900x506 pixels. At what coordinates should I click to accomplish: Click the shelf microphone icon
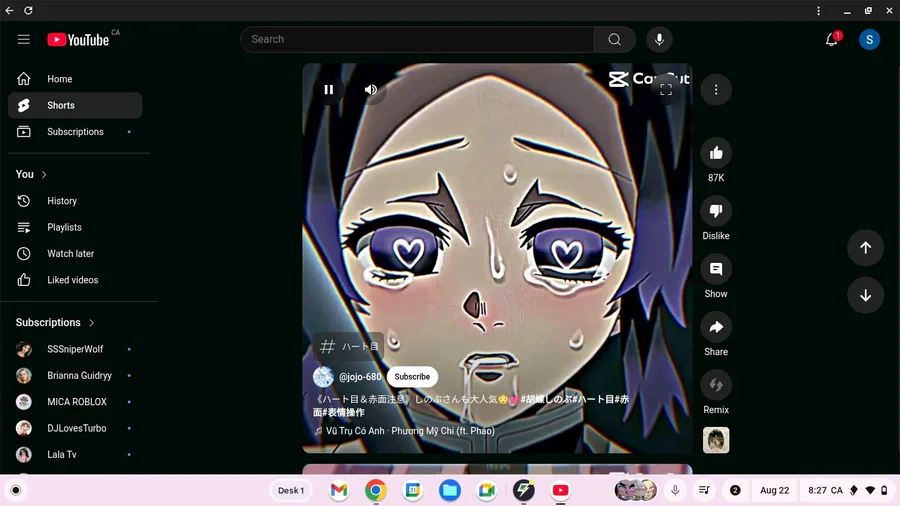675,490
